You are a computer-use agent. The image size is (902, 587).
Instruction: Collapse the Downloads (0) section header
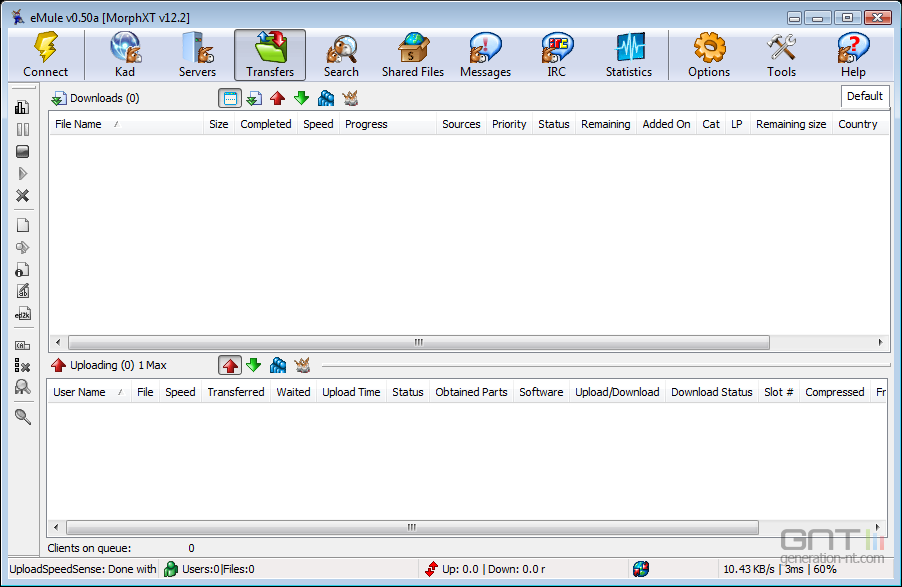tap(95, 97)
